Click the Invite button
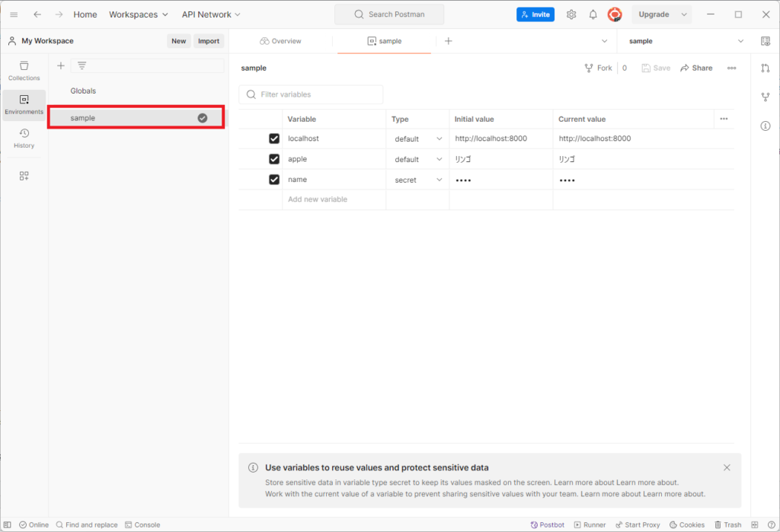The height and width of the screenshot is (532, 780). tap(535, 14)
